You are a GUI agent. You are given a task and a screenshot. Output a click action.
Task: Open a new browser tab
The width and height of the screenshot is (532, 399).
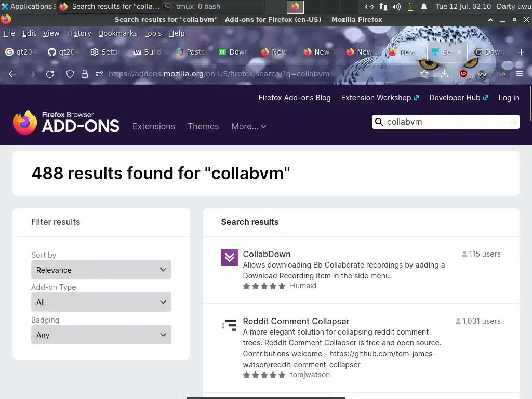[522, 52]
